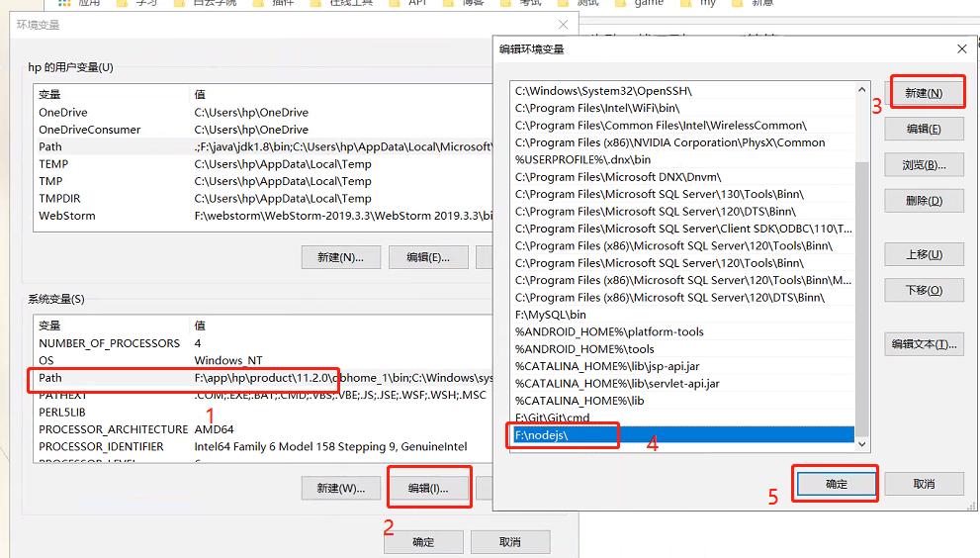Open 编辑文本(T)... editor
The height and width of the screenshot is (558, 980).
click(924, 344)
